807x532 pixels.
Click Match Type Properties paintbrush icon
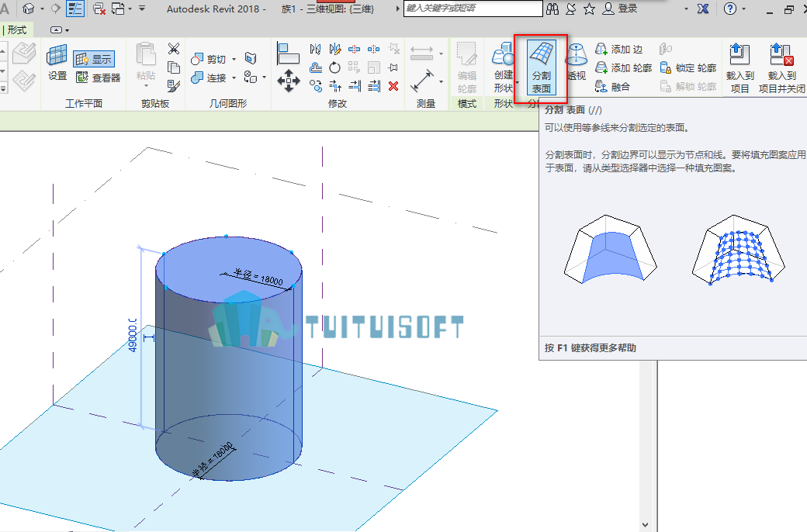[x=174, y=86]
